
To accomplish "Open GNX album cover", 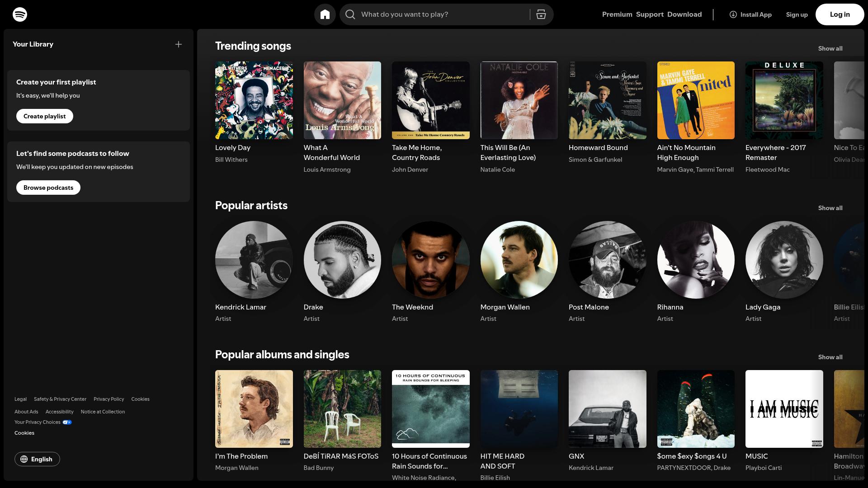I will point(608,409).
